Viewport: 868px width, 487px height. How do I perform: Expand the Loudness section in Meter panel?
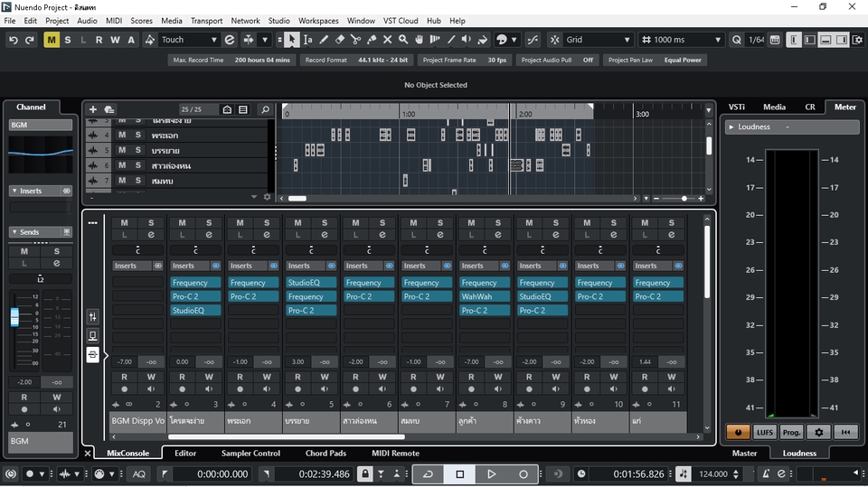pos(731,126)
